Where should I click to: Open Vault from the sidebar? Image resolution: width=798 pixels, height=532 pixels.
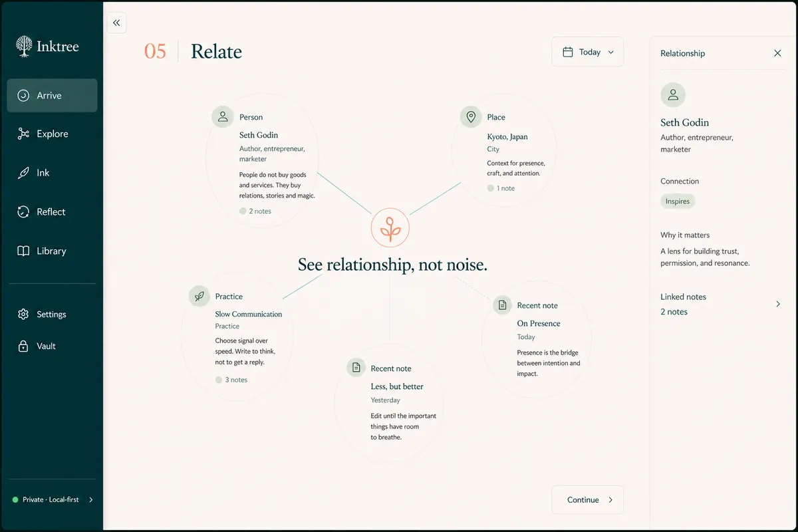coord(52,346)
